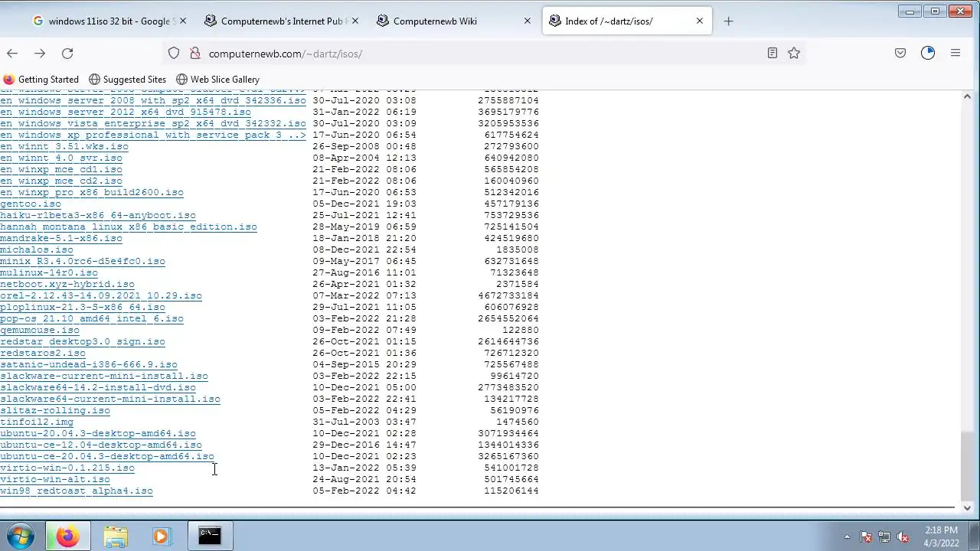
Task: Close the Computernewb's Internet Pub tab
Action: click(x=354, y=21)
